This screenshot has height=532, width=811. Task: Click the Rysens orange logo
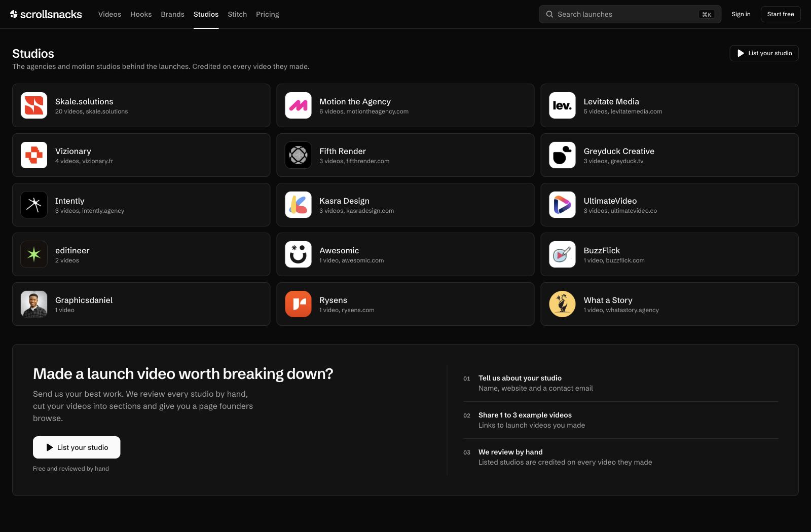[298, 304]
